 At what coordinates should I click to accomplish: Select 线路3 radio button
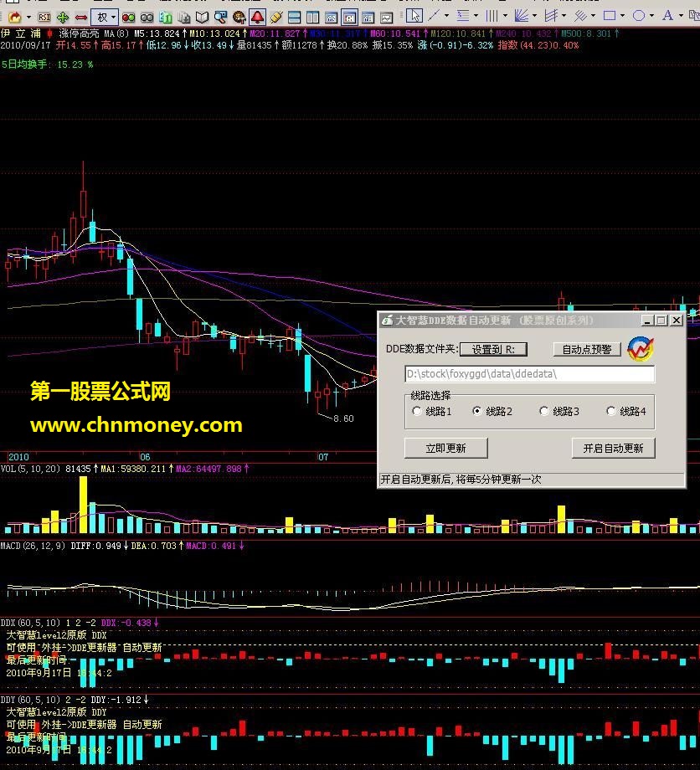coord(543,411)
